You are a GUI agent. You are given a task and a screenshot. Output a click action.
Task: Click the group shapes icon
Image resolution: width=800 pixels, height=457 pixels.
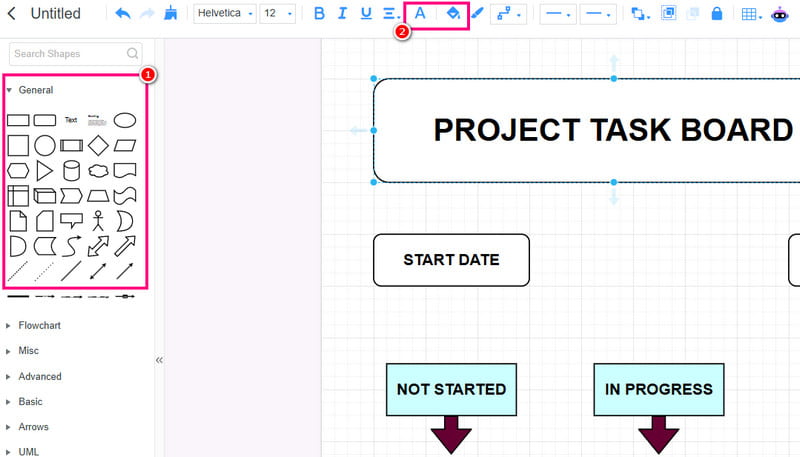pyautogui.click(x=668, y=13)
